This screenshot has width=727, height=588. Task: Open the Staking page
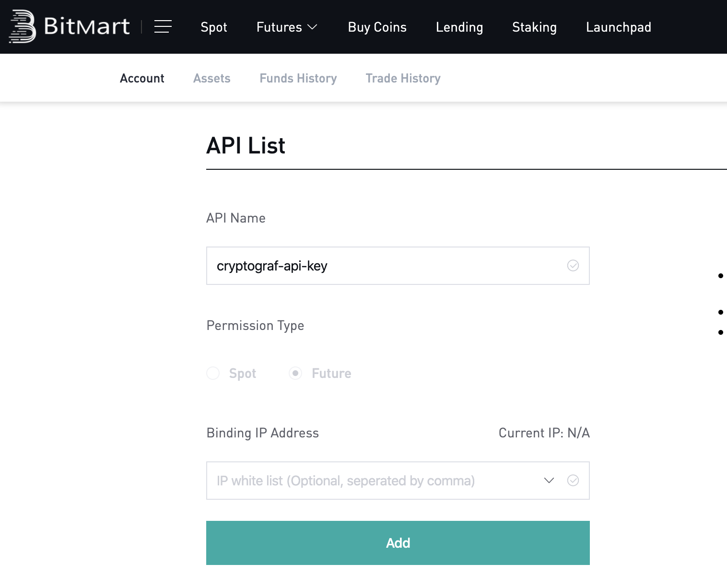(534, 27)
